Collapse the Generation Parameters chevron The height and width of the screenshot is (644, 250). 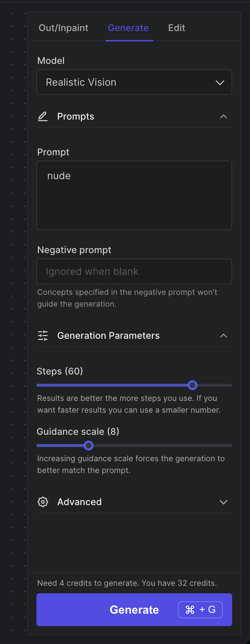click(224, 336)
